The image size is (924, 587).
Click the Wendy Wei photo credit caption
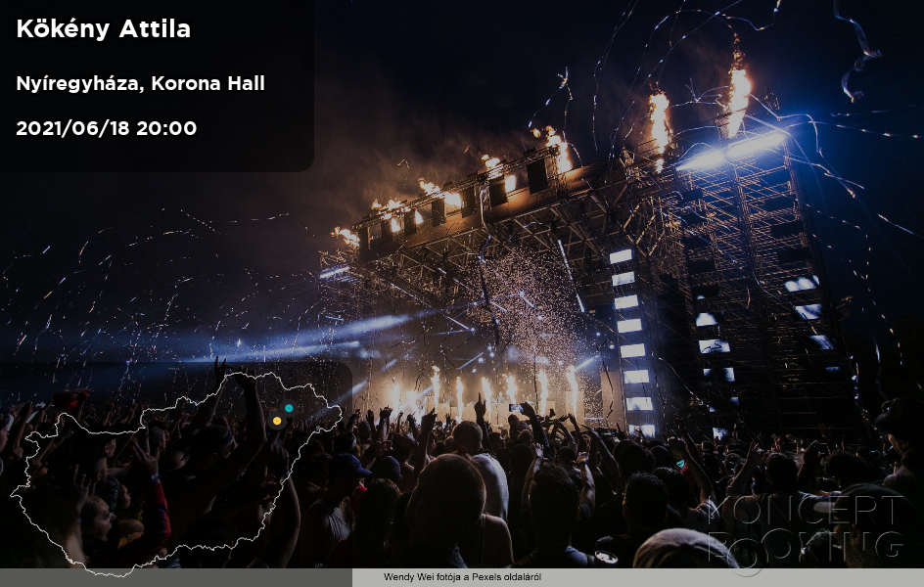(462, 577)
